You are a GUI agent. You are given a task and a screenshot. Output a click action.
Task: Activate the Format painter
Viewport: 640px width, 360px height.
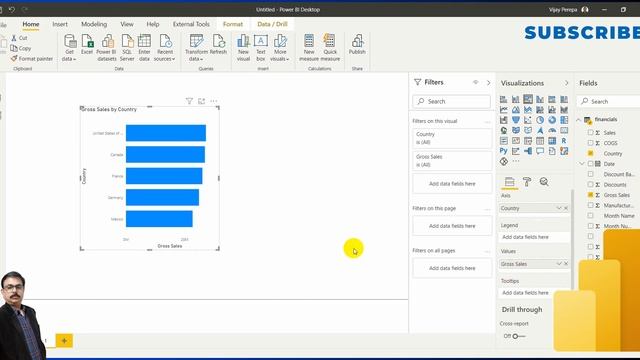32,59
